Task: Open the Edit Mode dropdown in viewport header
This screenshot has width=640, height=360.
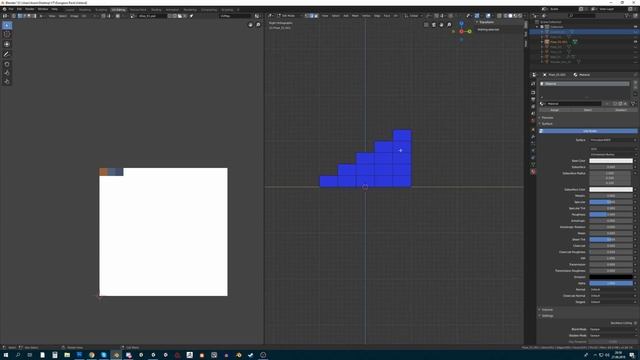Action: tap(290, 16)
